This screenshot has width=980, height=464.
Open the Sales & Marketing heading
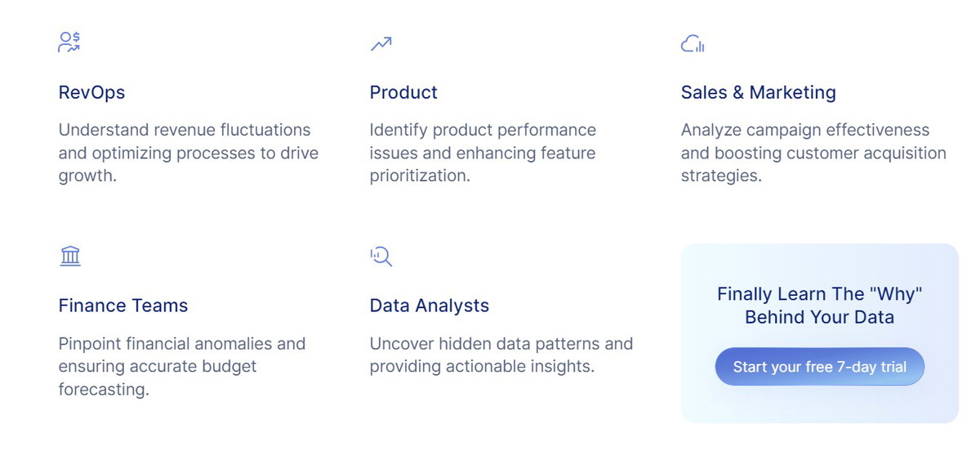click(x=758, y=92)
